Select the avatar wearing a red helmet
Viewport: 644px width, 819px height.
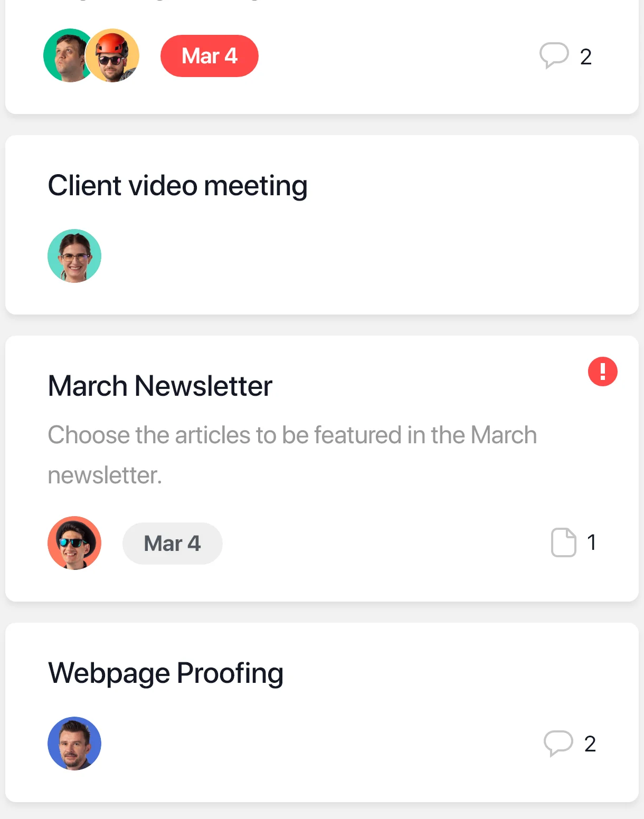coord(112,55)
